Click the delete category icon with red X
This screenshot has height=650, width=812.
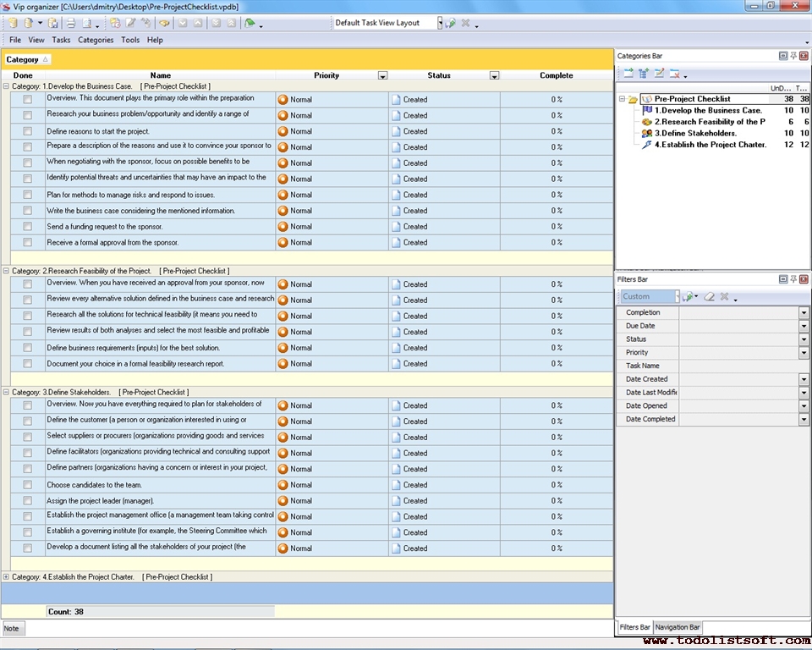pos(675,74)
